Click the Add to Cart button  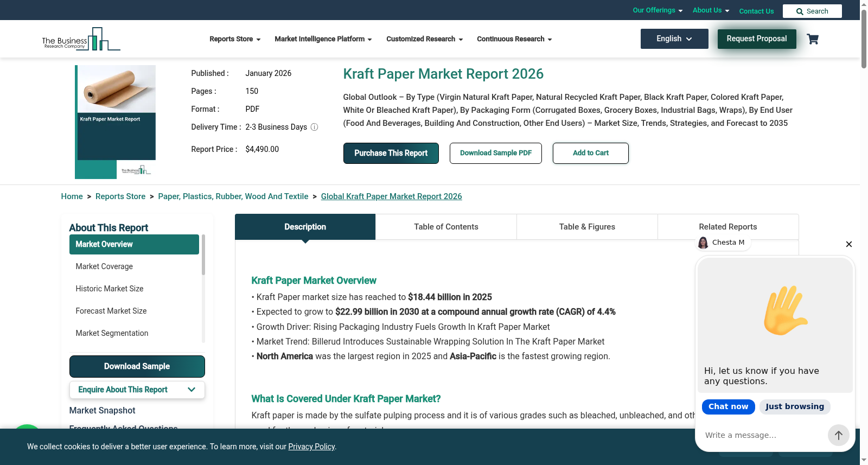tap(591, 153)
